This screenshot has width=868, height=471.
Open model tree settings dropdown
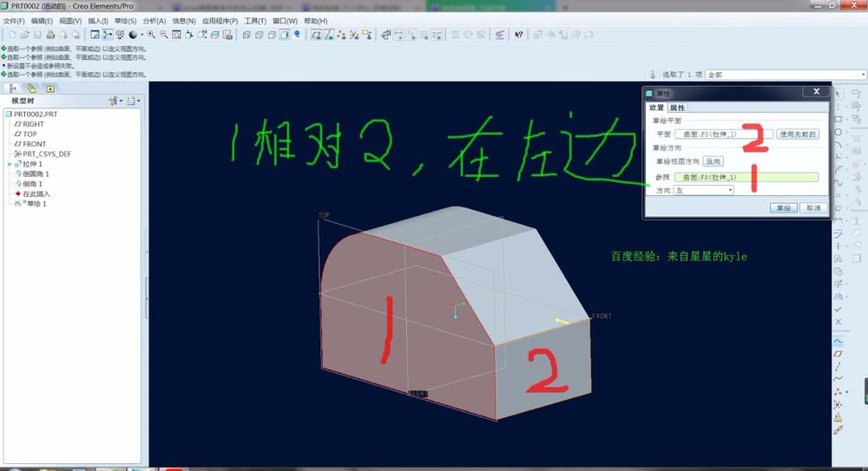[115, 101]
